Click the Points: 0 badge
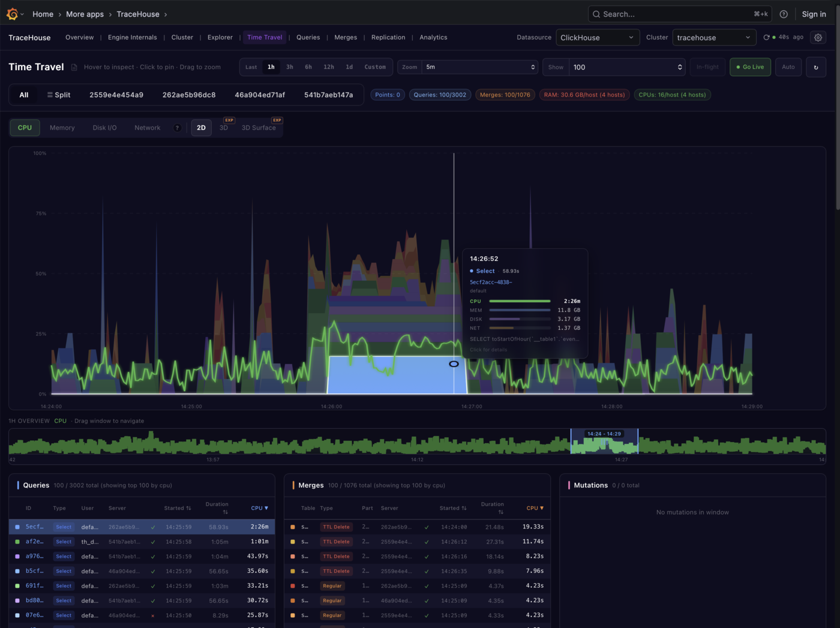The width and height of the screenshot is (840, 628). pos(388,95)
